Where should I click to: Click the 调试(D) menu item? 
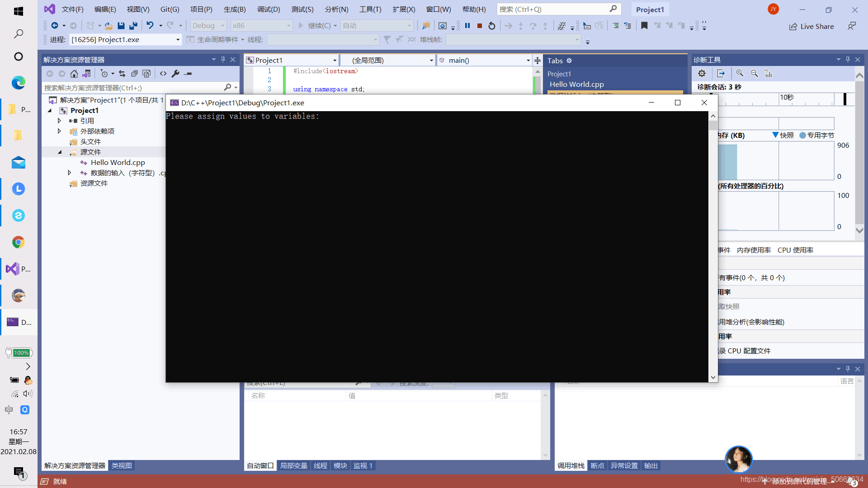(x=270, y=9)
